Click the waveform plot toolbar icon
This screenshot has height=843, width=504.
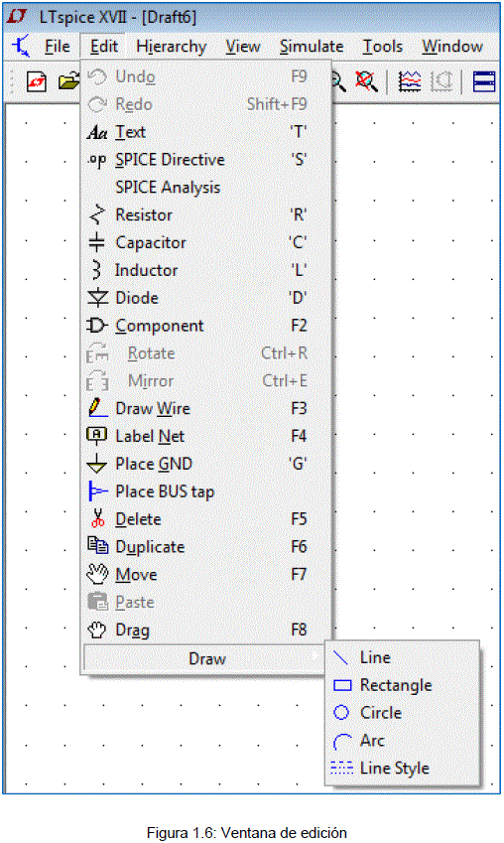point(410,81)
